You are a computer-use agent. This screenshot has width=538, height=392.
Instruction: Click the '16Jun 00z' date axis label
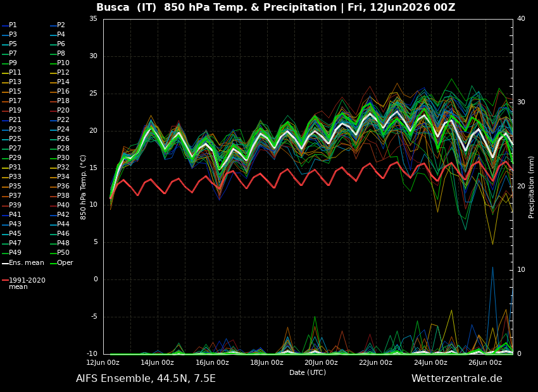[x=212, y=362]
